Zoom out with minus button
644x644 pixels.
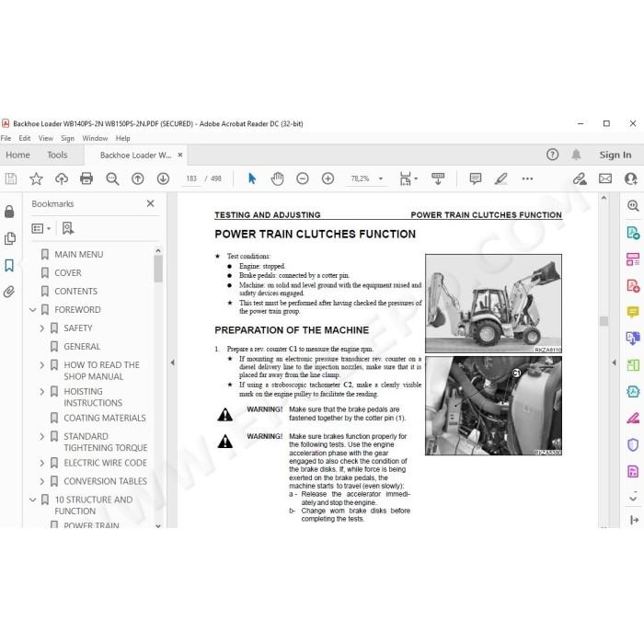tap(303, 178)
